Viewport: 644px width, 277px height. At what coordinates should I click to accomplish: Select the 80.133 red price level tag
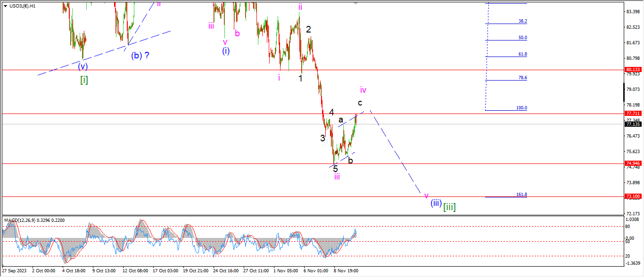click(633, 69)
